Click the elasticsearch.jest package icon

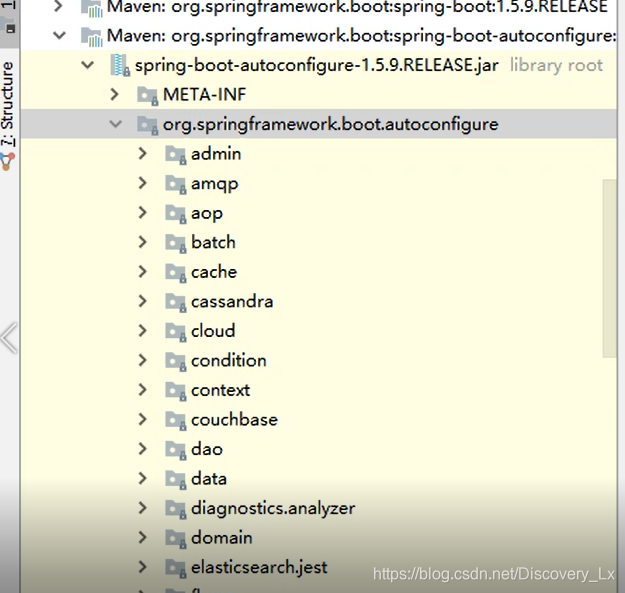[x=176, y=568]
